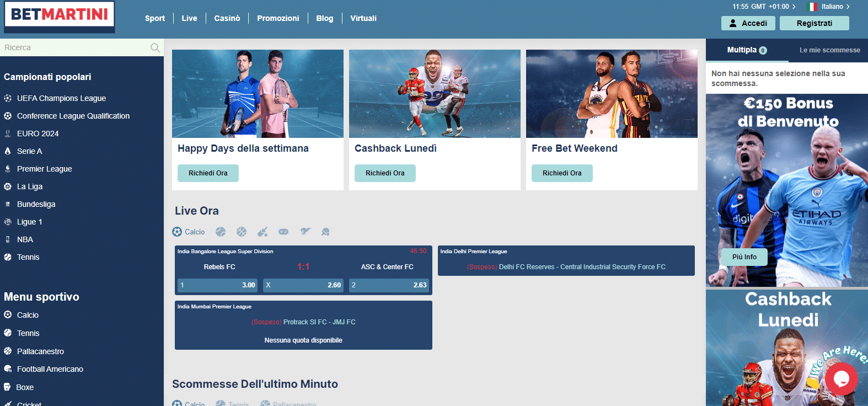868x406 pixels.
Task: Open the Protrack SI FC - JMJ FC match
Action: pos(303,322)
